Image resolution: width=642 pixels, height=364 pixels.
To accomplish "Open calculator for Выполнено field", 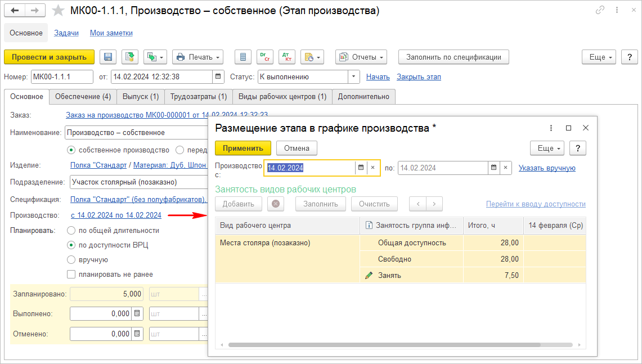I will click(x=137, y=313).
